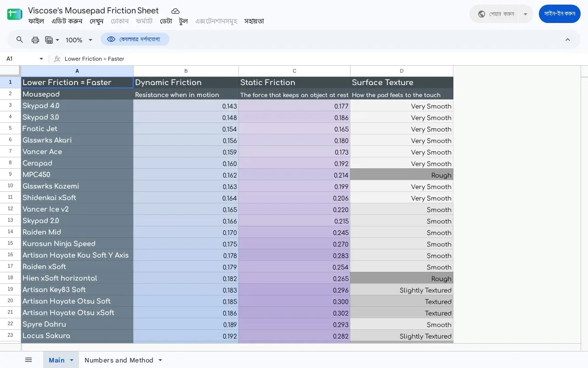588x368 pixels.
Task: Open Numbers and Method tab dropdown arrow
Action: (160, 360)
